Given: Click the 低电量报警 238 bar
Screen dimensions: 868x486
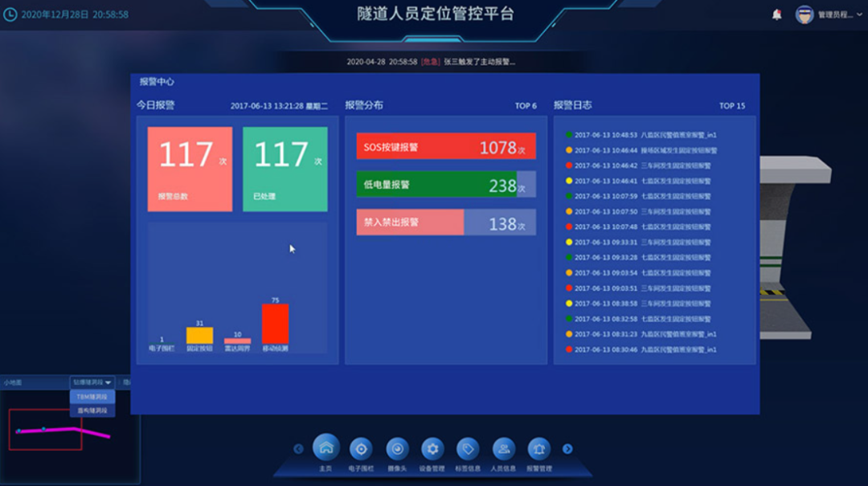Looking at the screenshot, I should click(x=446, y=184).
